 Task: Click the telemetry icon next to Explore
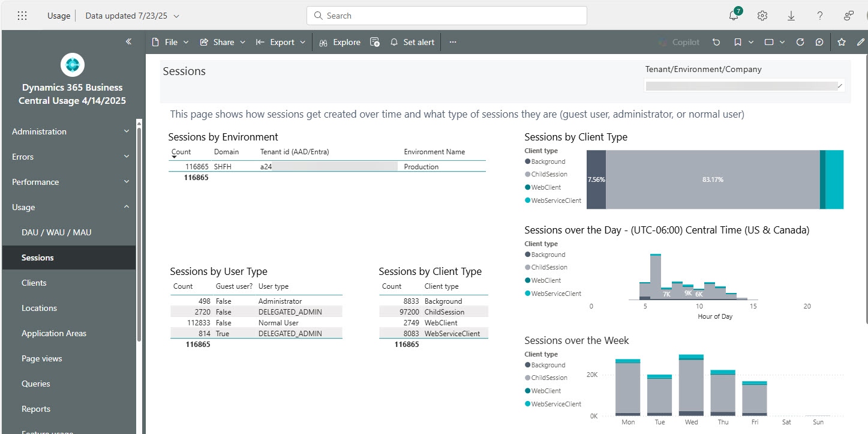(x=375, y=42)
